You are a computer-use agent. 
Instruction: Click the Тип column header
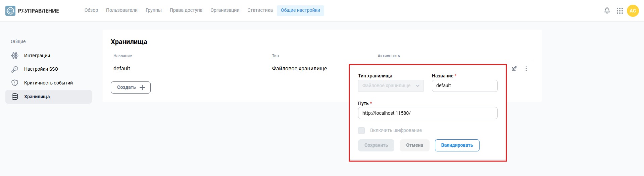coord(275,56)
